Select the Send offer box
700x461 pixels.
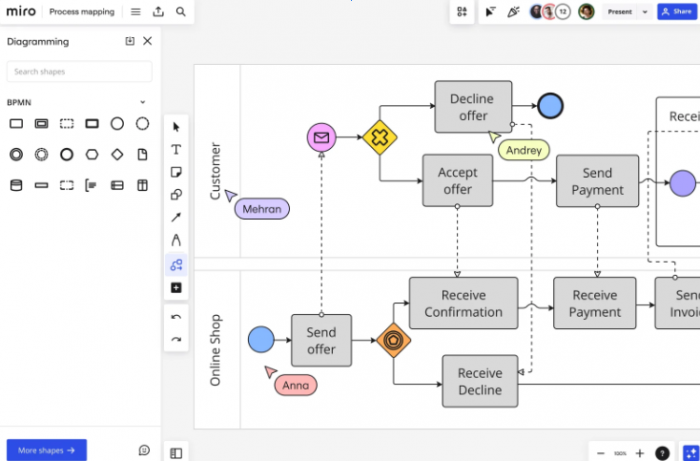pyautogui.click(x=321, y=341)
